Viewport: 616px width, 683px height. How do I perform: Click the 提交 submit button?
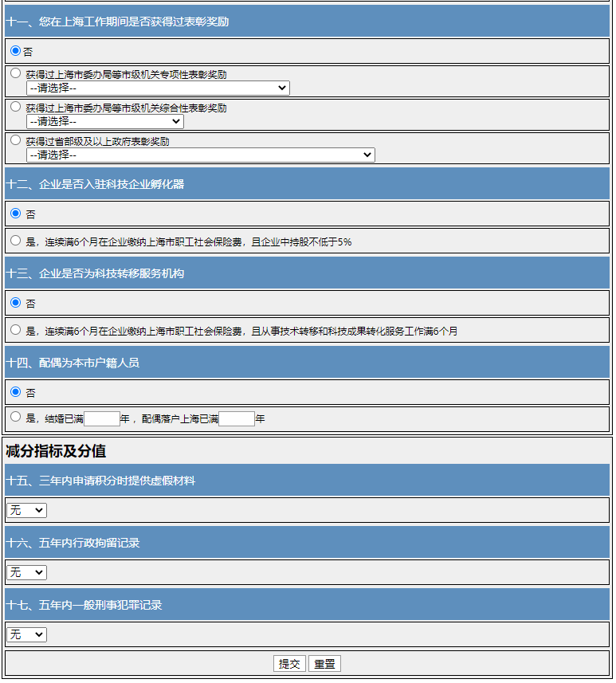(290, 664)
